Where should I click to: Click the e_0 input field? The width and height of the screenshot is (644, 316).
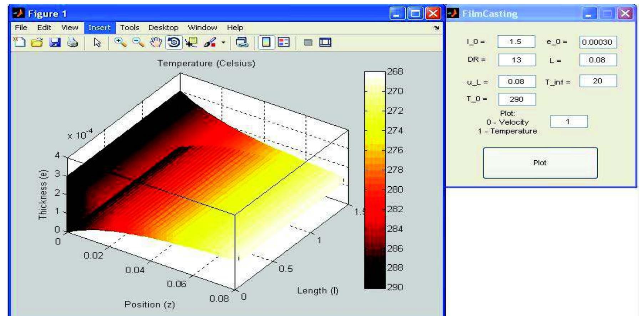click(x=598, y=42)
